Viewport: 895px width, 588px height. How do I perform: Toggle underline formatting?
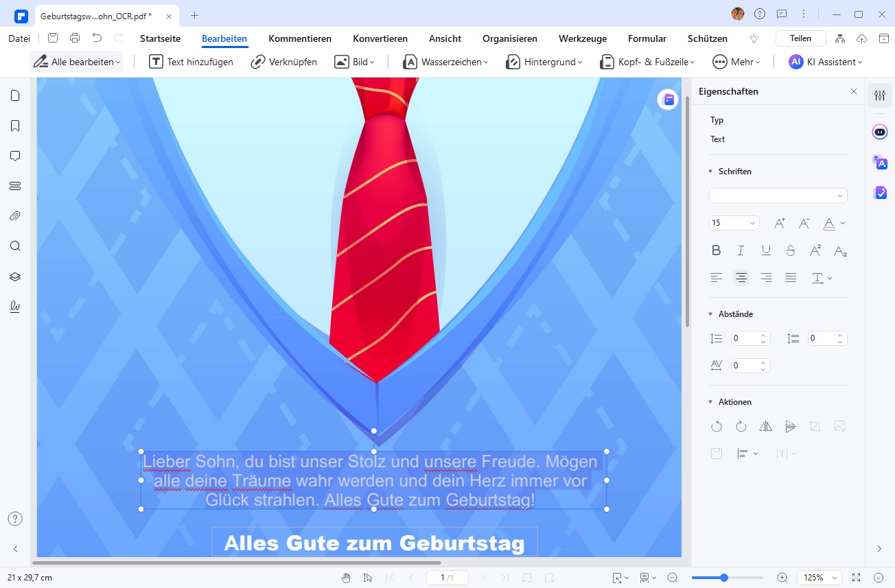766,250
